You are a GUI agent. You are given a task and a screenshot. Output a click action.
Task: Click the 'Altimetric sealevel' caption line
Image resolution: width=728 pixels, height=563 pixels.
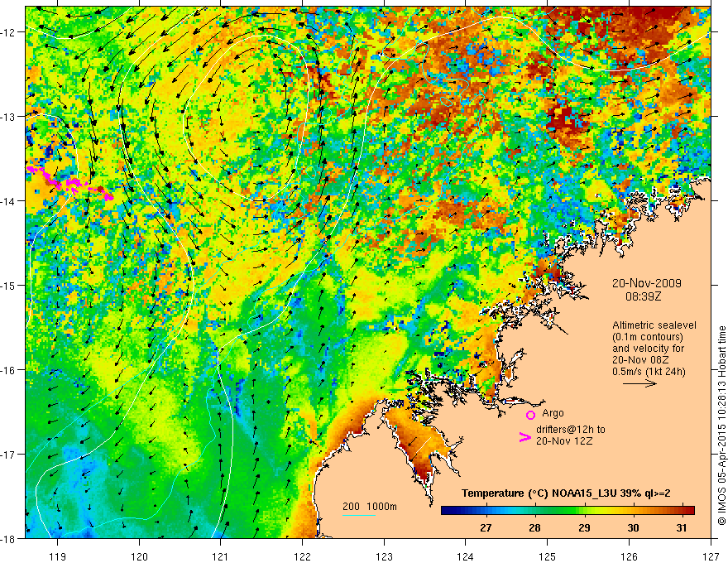click(654, 325)
